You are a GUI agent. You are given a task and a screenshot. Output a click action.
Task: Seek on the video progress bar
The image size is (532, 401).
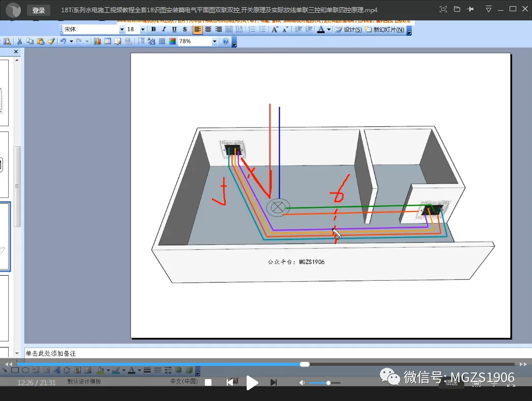coord(266,364)
